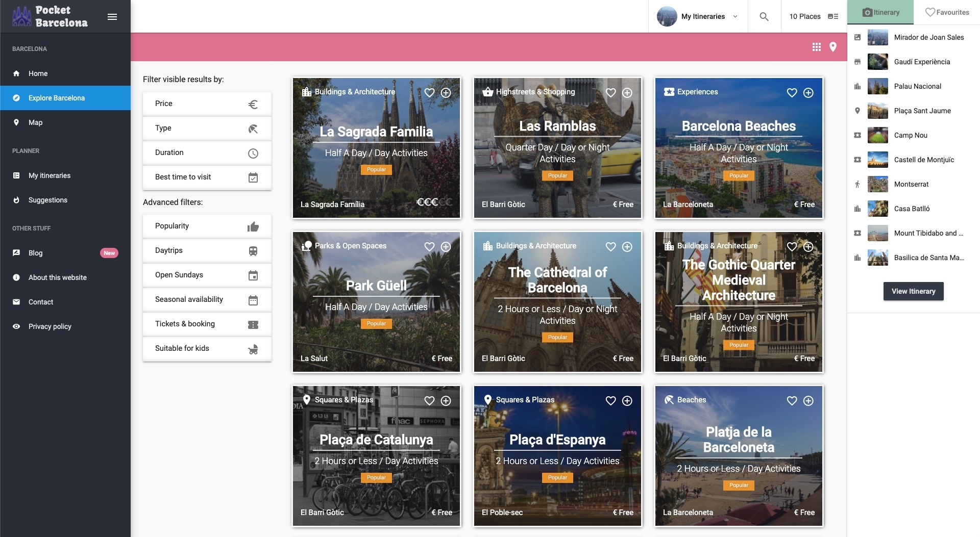Add Park Güell to itinerary plus icon
The image size is (980, 537).
[446, 247]
